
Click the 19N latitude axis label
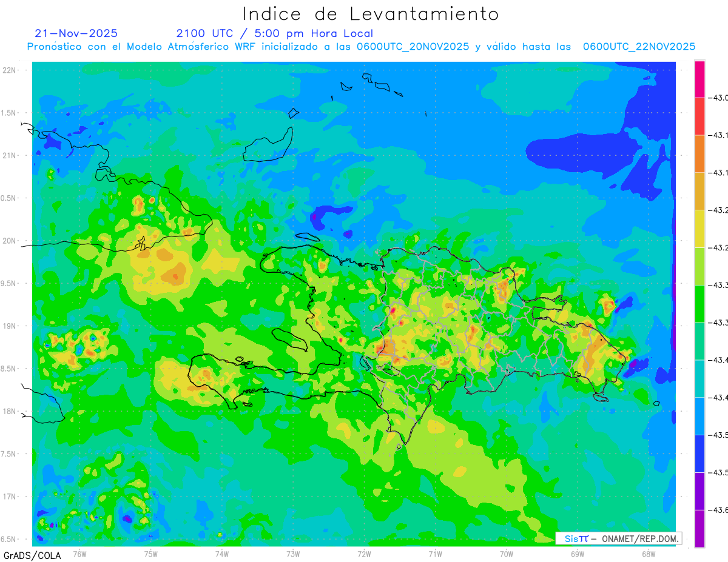9,326
